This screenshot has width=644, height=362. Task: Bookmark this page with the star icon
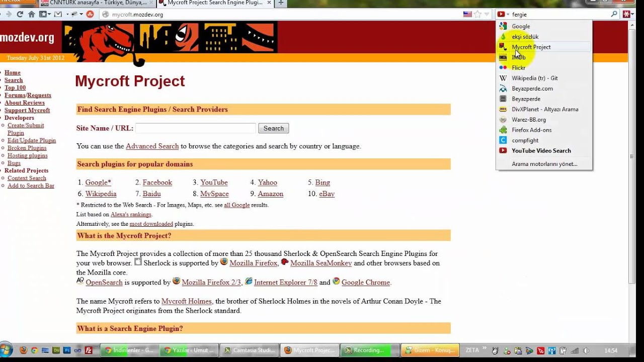click(x=477, y=14)
